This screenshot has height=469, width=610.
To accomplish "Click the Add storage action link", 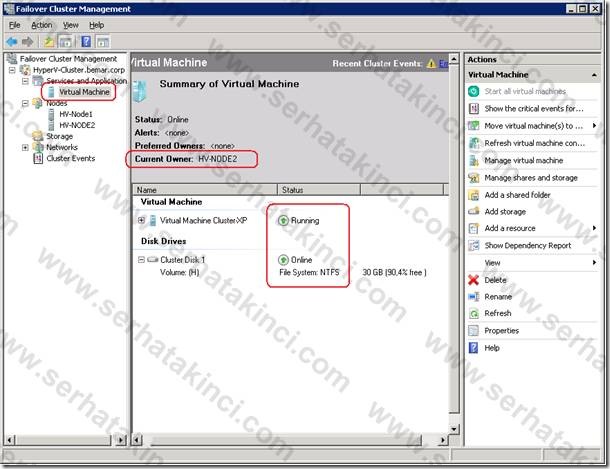I will coord(505,212).
